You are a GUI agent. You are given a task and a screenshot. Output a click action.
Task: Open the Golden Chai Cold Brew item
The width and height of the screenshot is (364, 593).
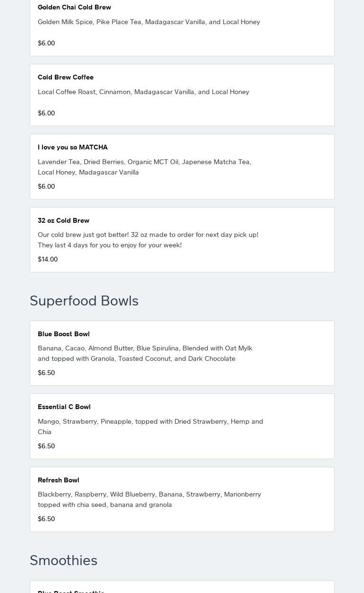74,7
